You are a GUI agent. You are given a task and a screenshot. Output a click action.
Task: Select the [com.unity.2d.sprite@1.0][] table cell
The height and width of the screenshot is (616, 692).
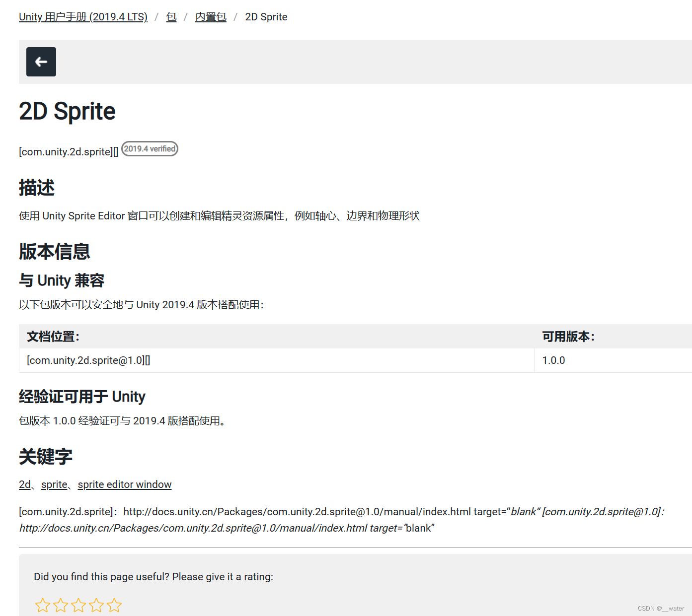277,360
